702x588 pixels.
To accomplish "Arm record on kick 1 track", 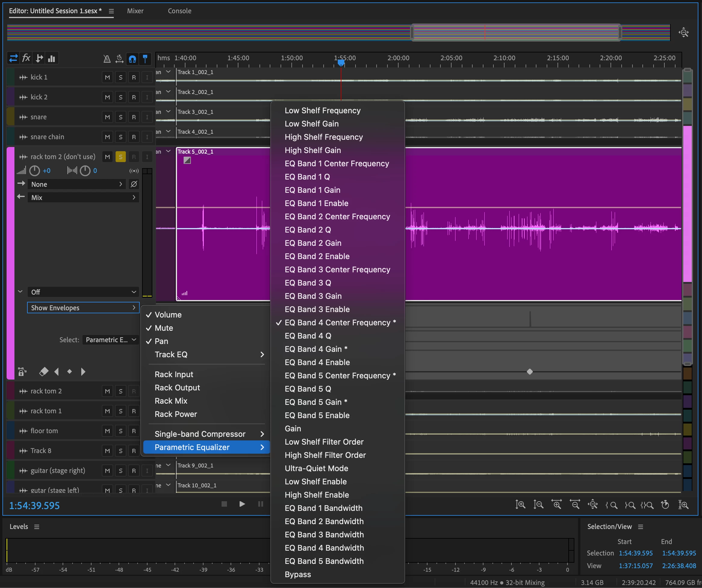I will tap(134, 77).
